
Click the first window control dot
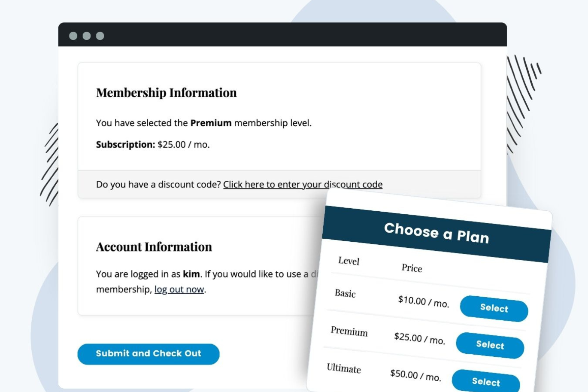point(73,36)
